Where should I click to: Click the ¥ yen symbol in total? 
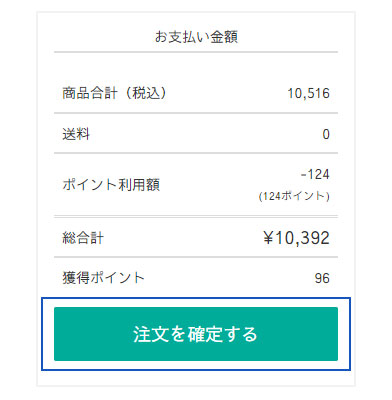pyautogui.click(x=269, y=238)
